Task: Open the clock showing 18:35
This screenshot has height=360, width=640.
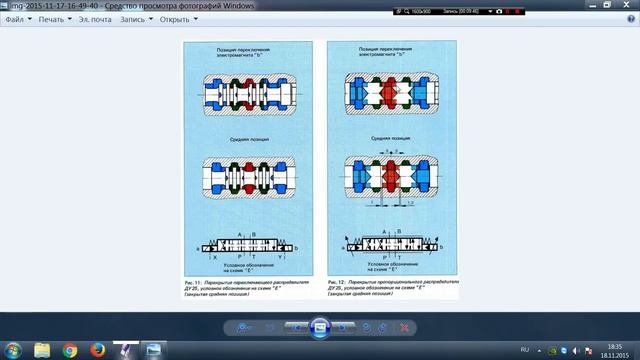Action: [x=614, y=351]
